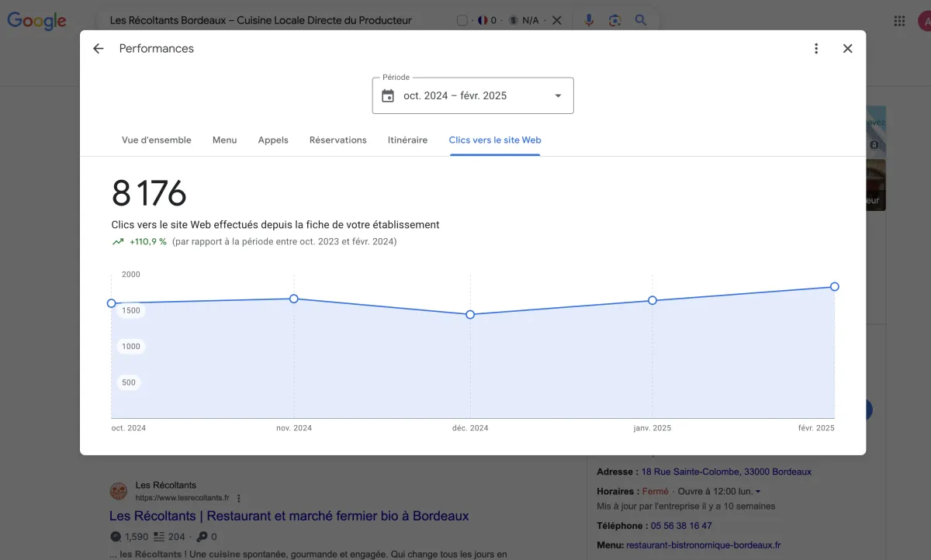Click the Google search query field
931x560 pixels.
tap(261, 20)
